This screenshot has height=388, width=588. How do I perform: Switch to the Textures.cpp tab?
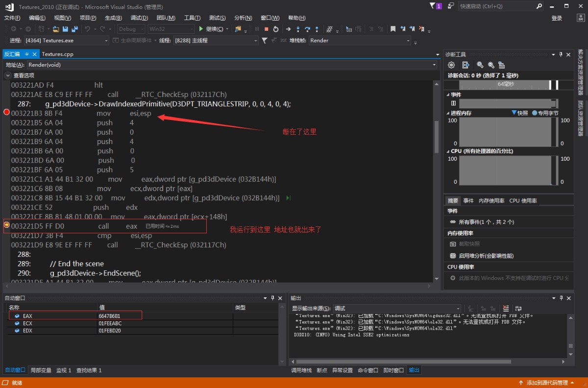pyautogui.click(x=57, y=54)
